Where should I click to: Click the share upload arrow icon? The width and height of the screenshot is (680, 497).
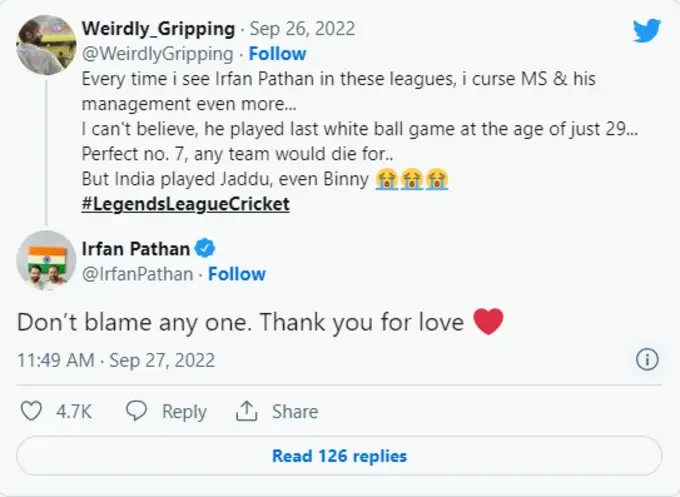pyautogui.click(x=246, y=411)
